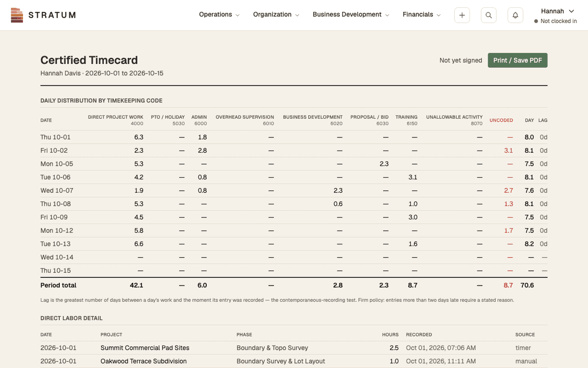The width and height of the screenshot is (588, 368).
Task: Select the Tue 10-13 date cell
Action: (55, 243)
